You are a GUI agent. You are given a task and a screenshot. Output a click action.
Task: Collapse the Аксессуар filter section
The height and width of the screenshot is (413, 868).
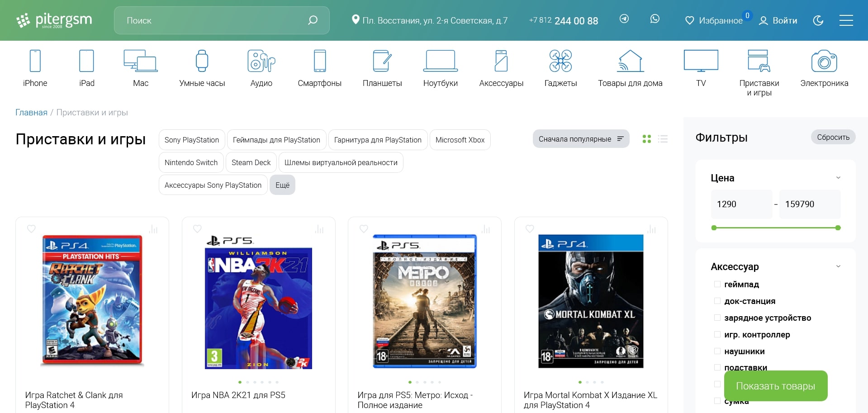(x=838, y=266)
